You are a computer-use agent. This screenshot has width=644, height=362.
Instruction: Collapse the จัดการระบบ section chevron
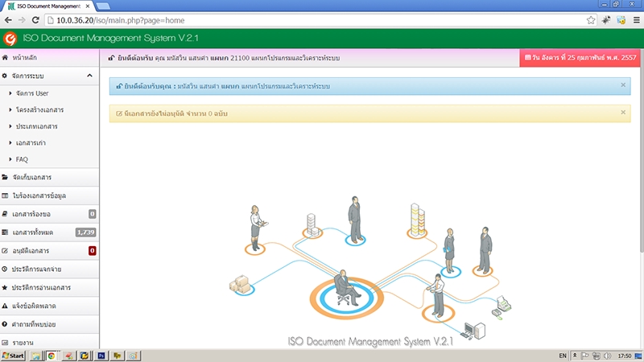[x=89, y=76]
